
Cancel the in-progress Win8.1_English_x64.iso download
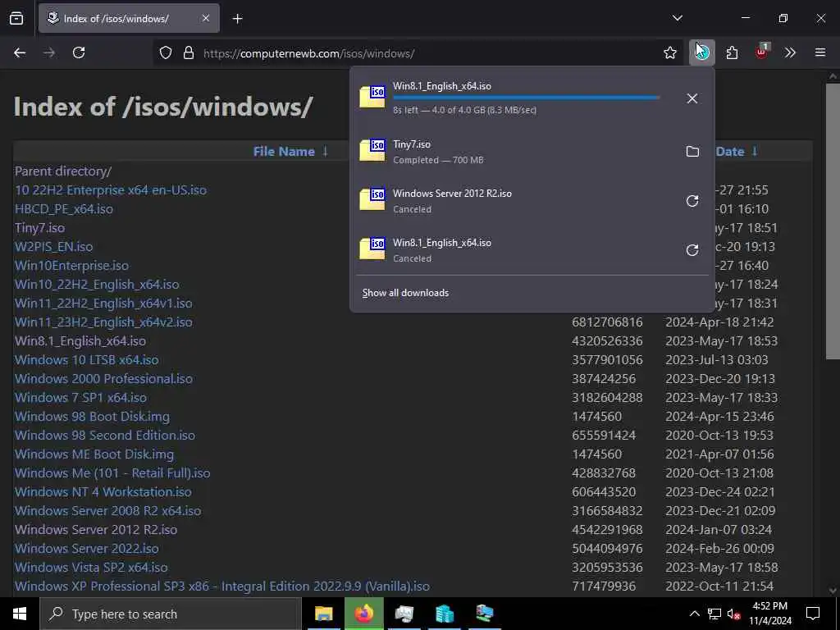692,98
